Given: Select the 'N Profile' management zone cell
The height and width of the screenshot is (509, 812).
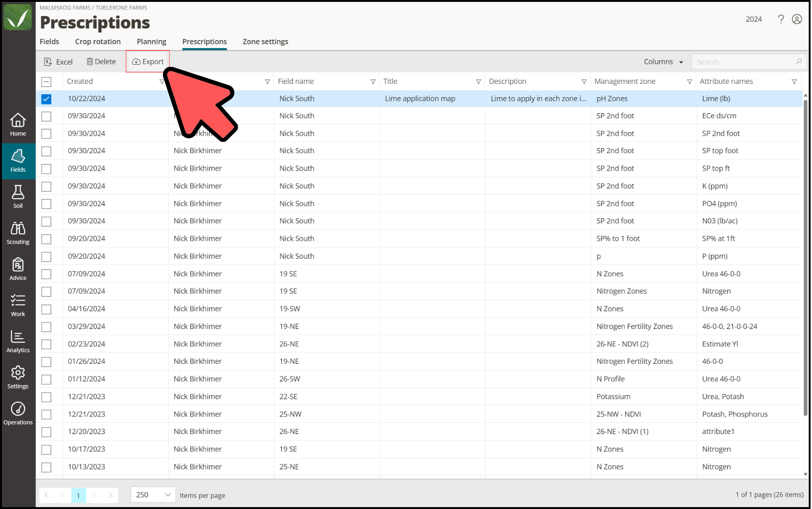Looking at the screenshot, I should pos(610,379).
